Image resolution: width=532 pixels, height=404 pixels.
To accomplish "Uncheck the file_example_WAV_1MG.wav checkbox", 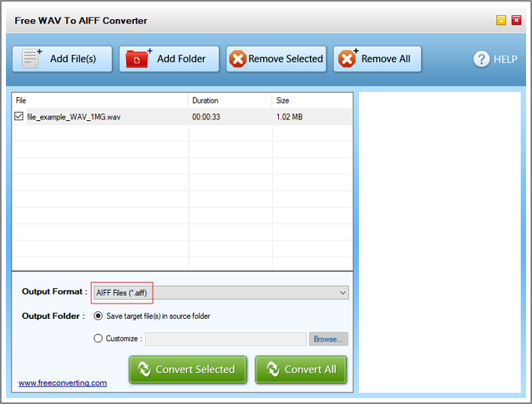I will click(19, 116).
